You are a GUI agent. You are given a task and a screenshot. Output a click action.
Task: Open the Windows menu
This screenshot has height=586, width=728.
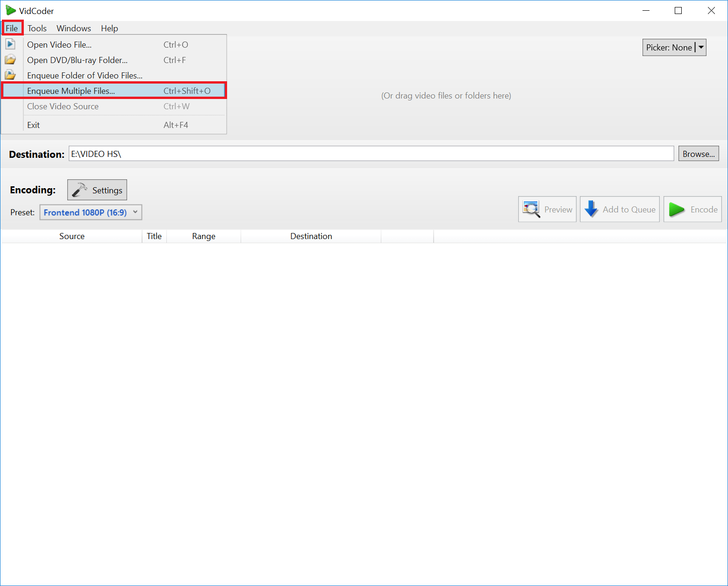[x=74, y=28]
